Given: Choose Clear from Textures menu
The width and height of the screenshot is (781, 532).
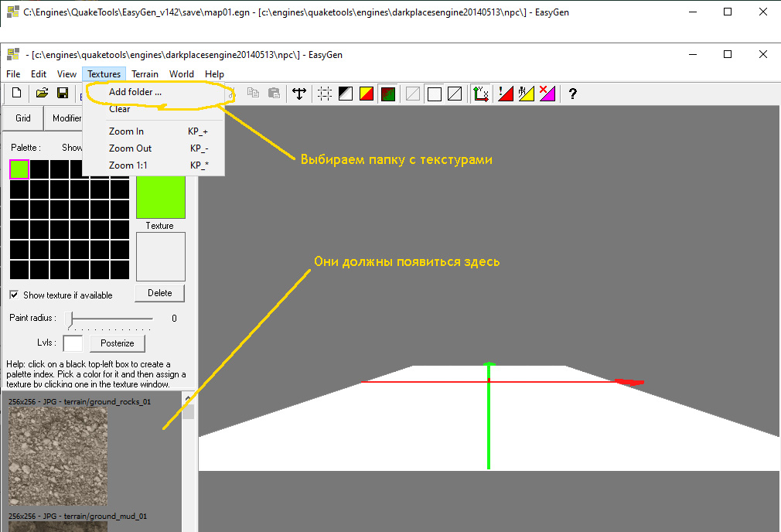Looking at the screenshot, I should [x=153, y=108].
